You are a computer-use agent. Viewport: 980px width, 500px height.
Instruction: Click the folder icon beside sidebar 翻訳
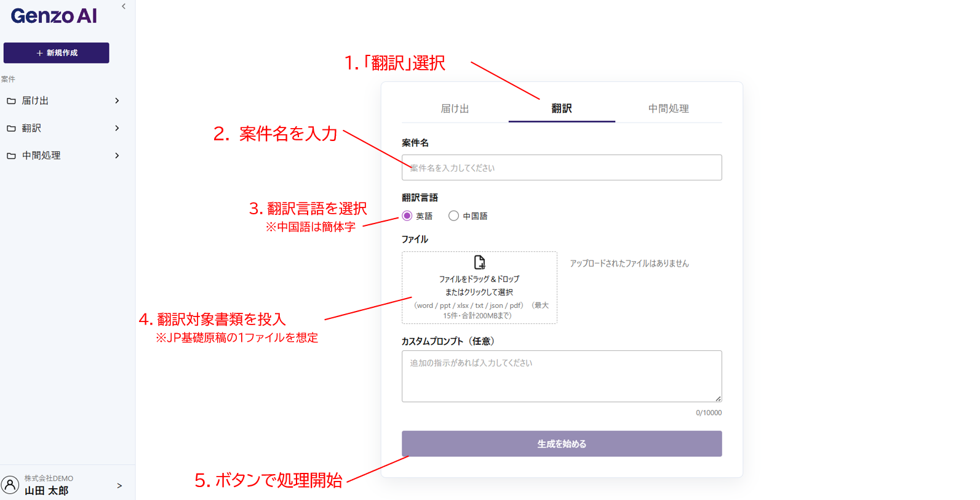coord(11,128)
